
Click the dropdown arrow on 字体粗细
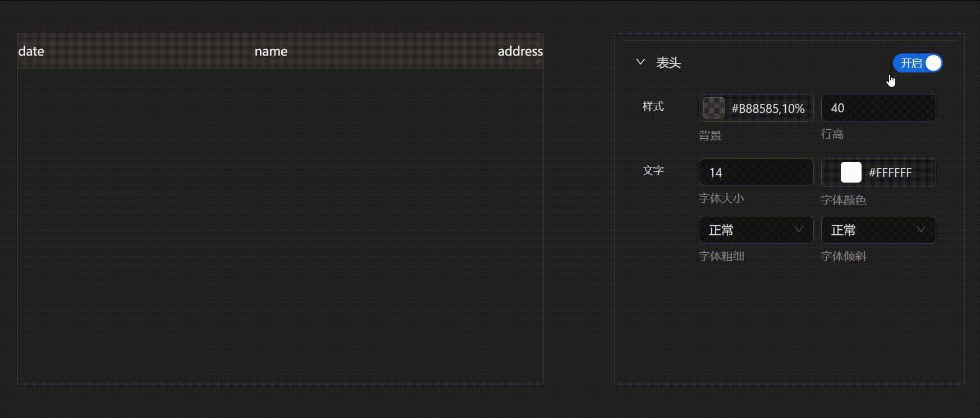[798, 230]
